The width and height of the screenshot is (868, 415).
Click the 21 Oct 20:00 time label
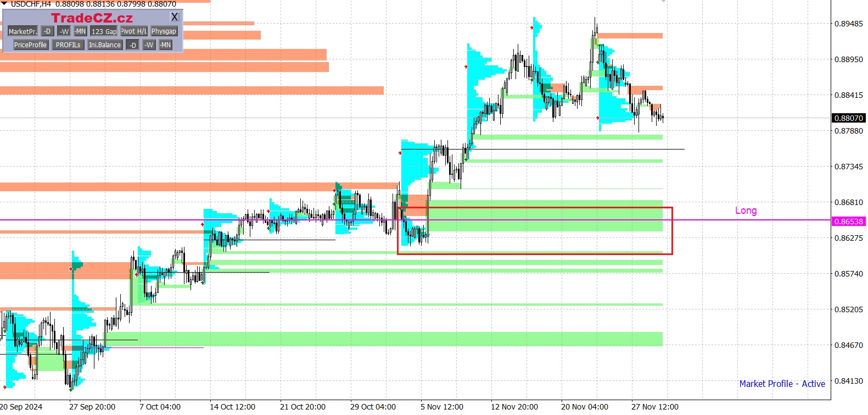(x=303, y=407)
